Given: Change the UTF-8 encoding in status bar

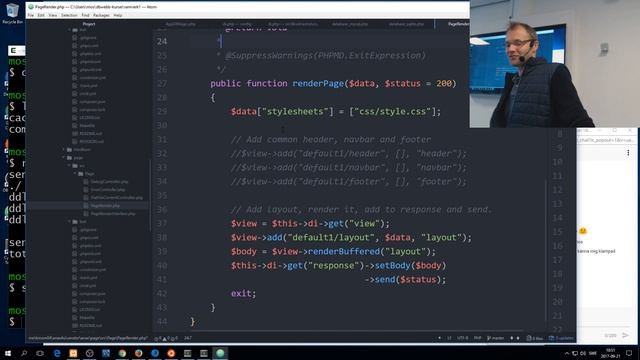Looking at the screenshot, I should point(462,338).
